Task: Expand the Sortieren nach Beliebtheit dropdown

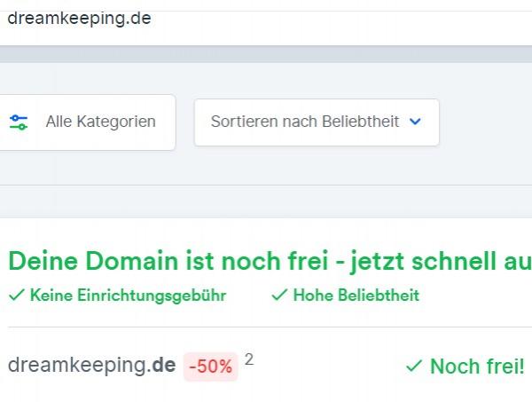Action: [x=317, y=122]
